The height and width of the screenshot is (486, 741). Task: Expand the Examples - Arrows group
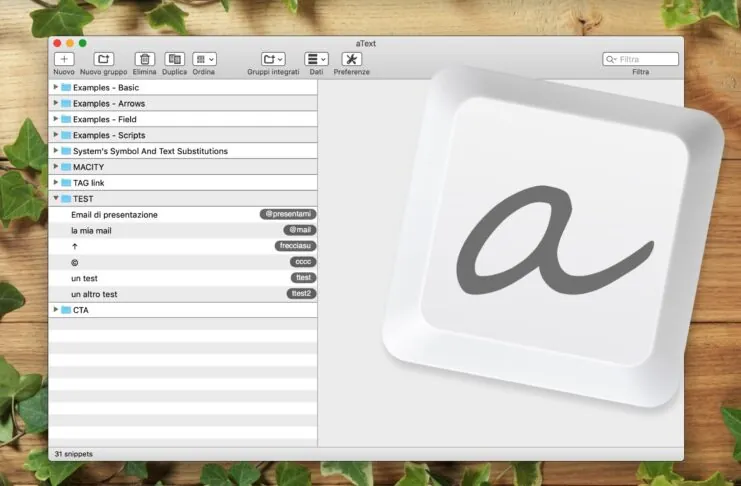pos(56,103)
